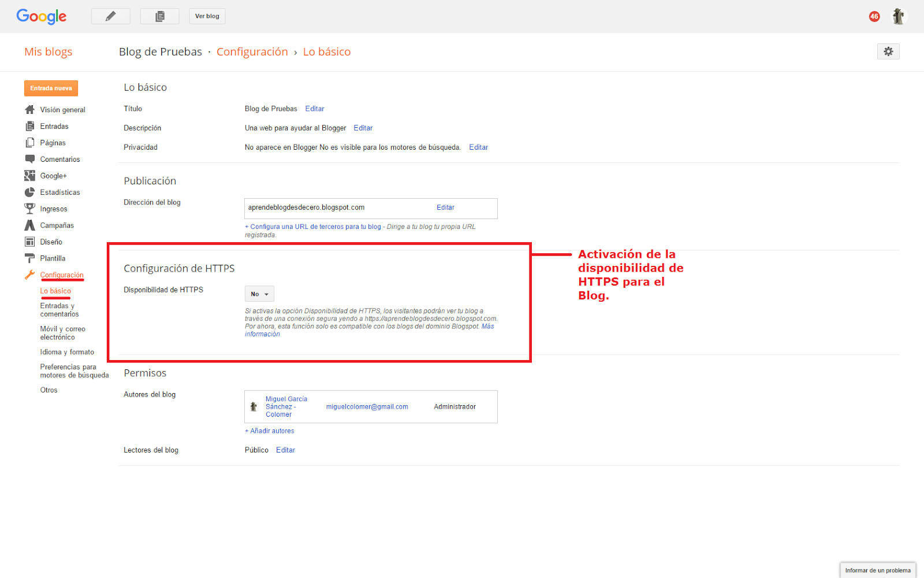924x578 pixels.
Task: Click the posts list icon in top toolbar
Action: 159,16
